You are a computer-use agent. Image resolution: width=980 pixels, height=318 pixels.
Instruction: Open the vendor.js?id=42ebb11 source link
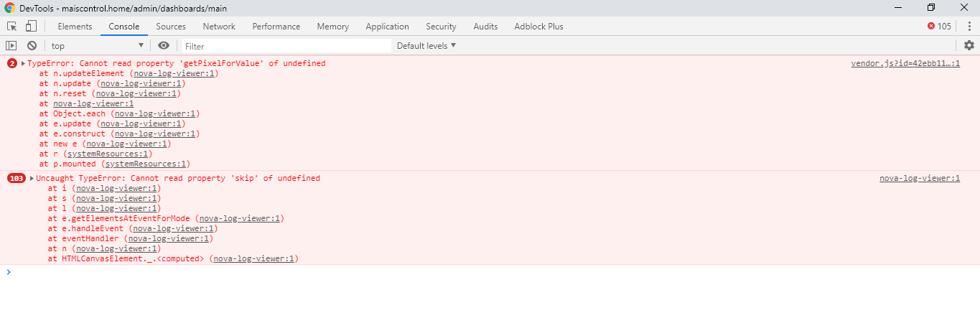pyautogui.click(x=905, y=63)
